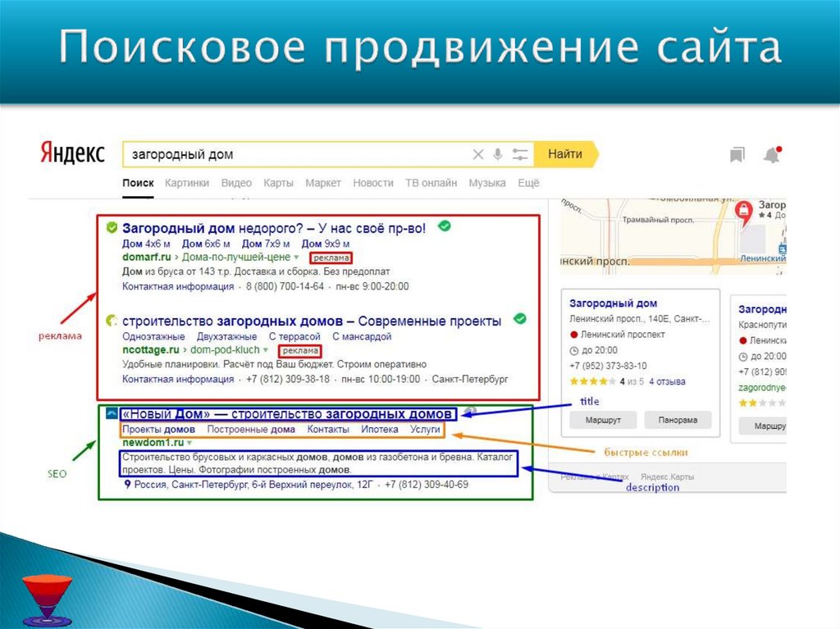Open the domarf.ru site link

[x=146, y=258]
